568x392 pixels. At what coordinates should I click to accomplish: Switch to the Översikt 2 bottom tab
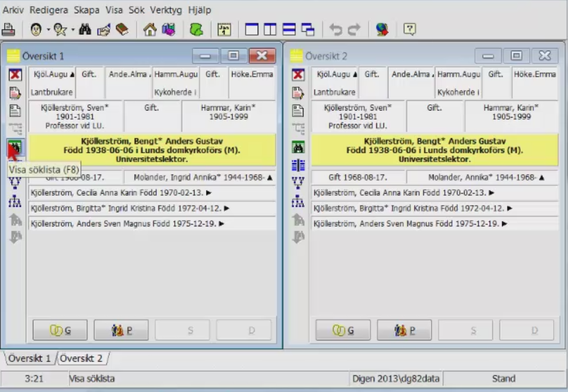(81, 358)
